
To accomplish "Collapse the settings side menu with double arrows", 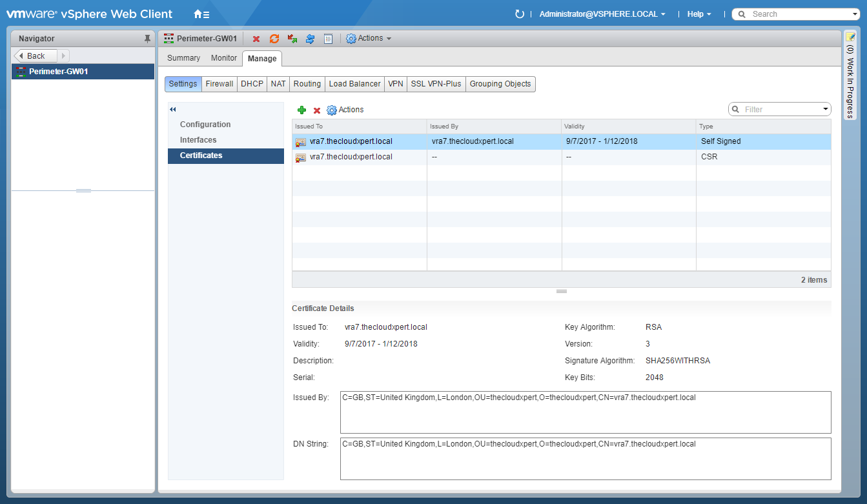I will click(x=173, y=110).
